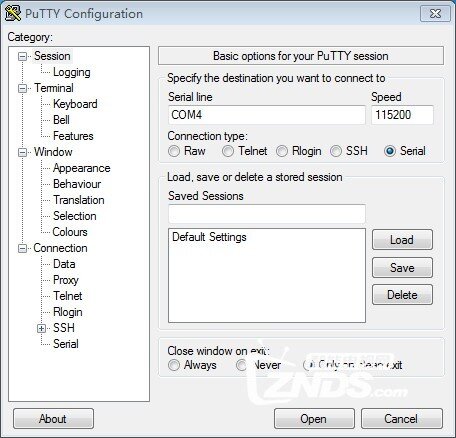Image resolution: width=456 pixels, height=438 pixels.
Task: Click the PuTTY icon in title bar
Action: 13,13
